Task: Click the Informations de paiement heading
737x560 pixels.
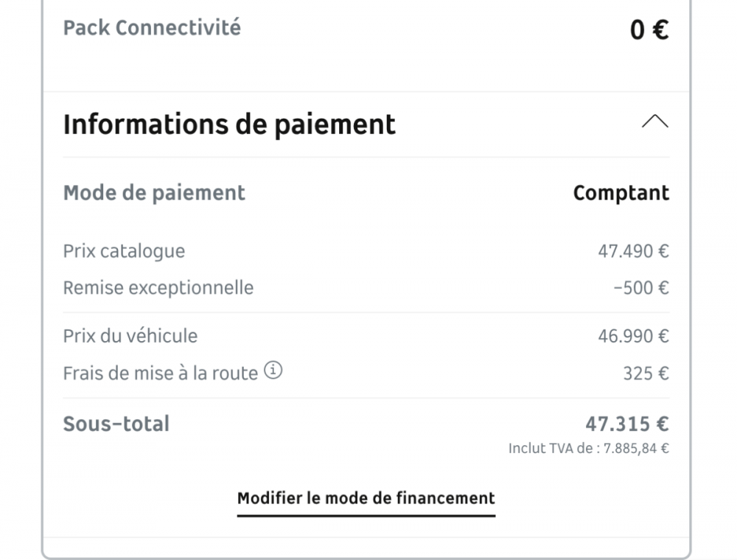Action: [x=229, y=125]
